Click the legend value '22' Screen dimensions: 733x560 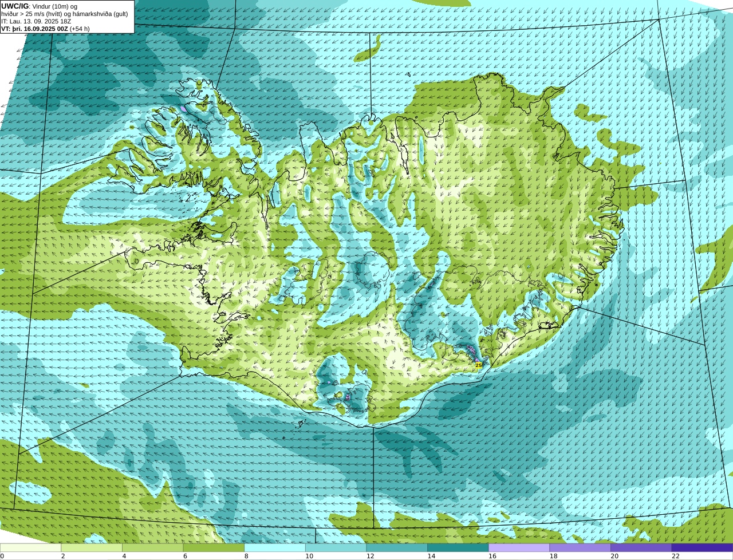676,556
